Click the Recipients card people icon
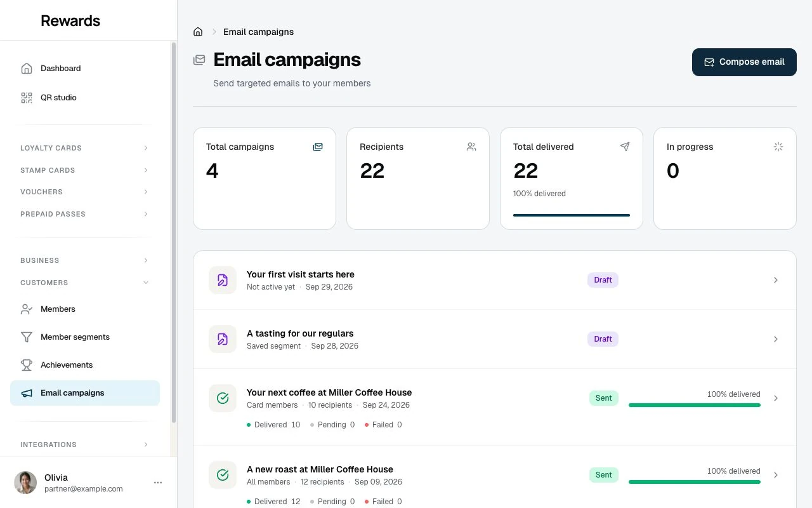 [x=471, y=147]
